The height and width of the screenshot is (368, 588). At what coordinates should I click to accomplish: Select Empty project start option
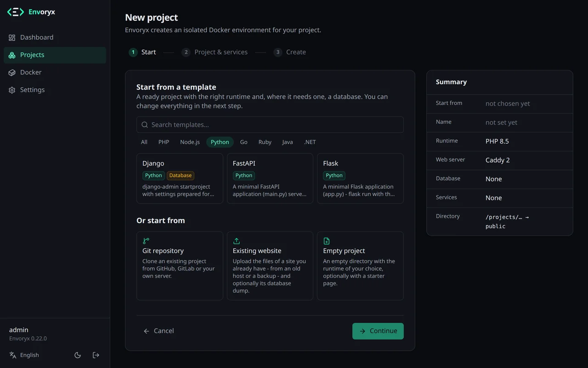[360, 266]
